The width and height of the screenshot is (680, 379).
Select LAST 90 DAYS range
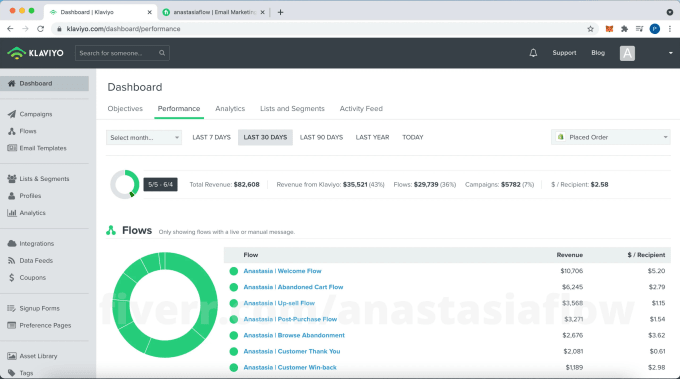321,137
